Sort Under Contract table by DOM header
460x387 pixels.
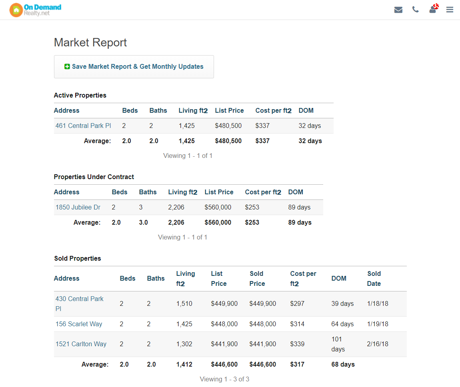coord(296,192)
